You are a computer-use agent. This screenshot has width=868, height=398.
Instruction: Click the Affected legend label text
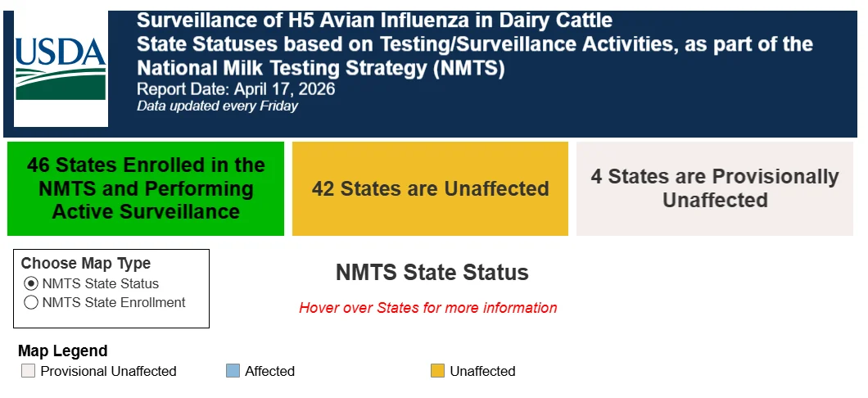[x=269, y=372]
